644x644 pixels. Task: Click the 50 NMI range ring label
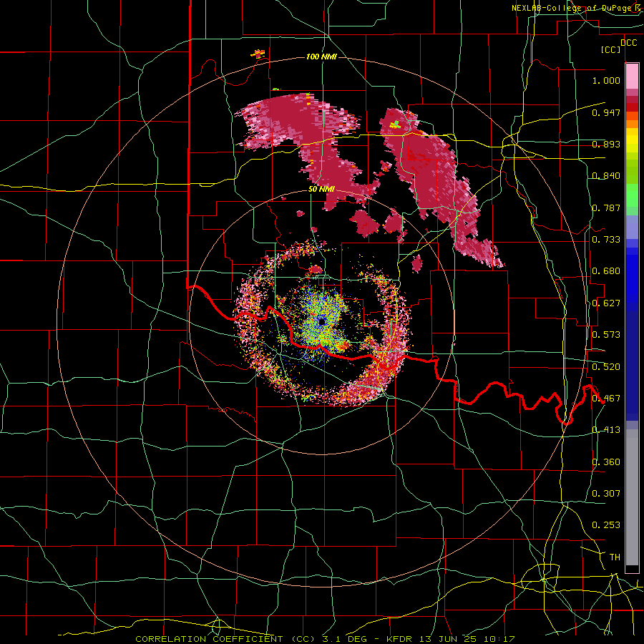tap(321, 190)
